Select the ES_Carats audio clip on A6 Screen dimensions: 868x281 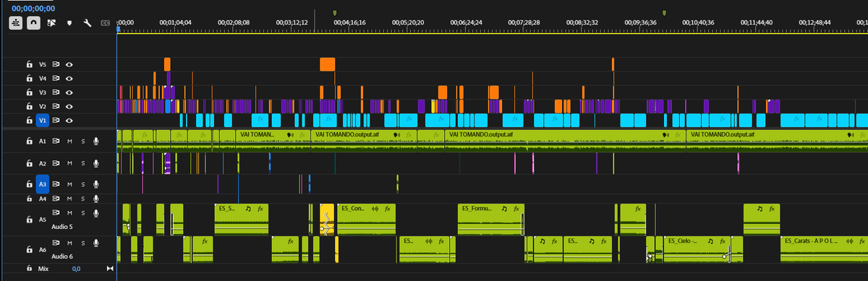click(824, 250)
